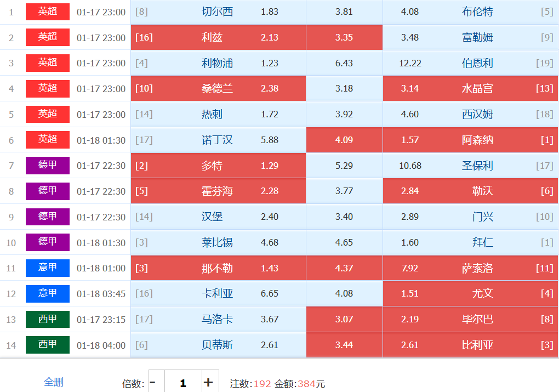
Task: Click the 英超 league badge for 切尔西 match
Action: [48, 12]
